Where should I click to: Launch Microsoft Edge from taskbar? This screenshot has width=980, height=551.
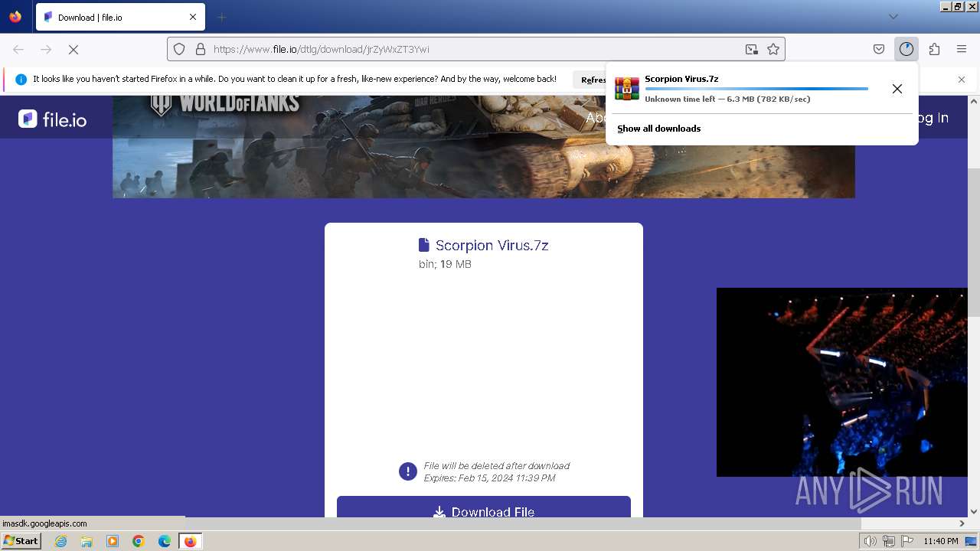(165, 541)
